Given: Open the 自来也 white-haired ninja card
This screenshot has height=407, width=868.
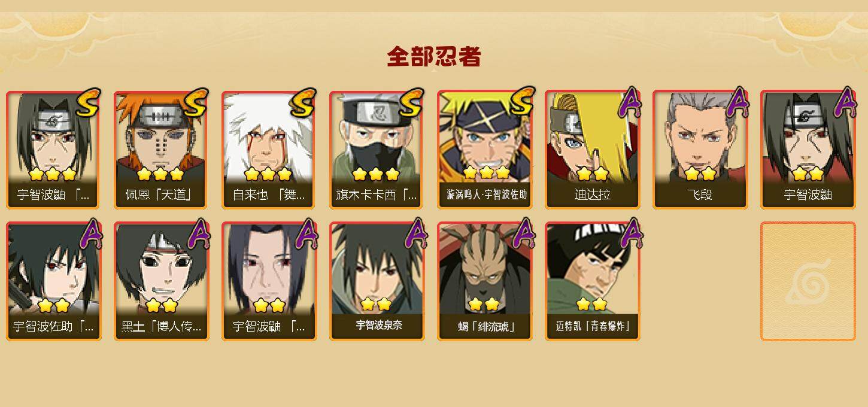Looking at the screenshot, I should (x=269, y=150).
